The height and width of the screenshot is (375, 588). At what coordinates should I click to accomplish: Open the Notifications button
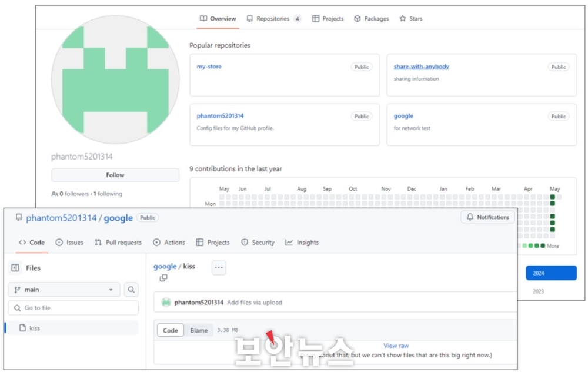(x=487, y=217)
